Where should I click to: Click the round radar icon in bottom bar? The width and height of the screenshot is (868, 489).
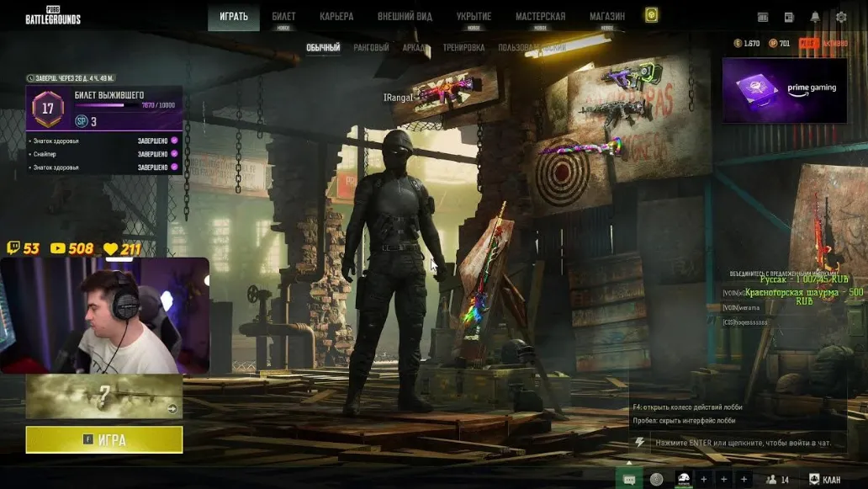(656, 480)
